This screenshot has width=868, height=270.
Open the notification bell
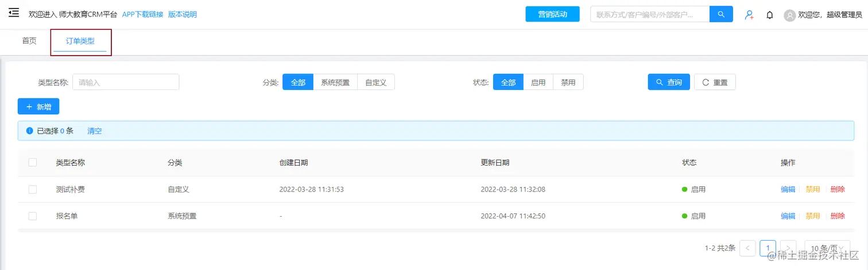(x=770, y=15)
